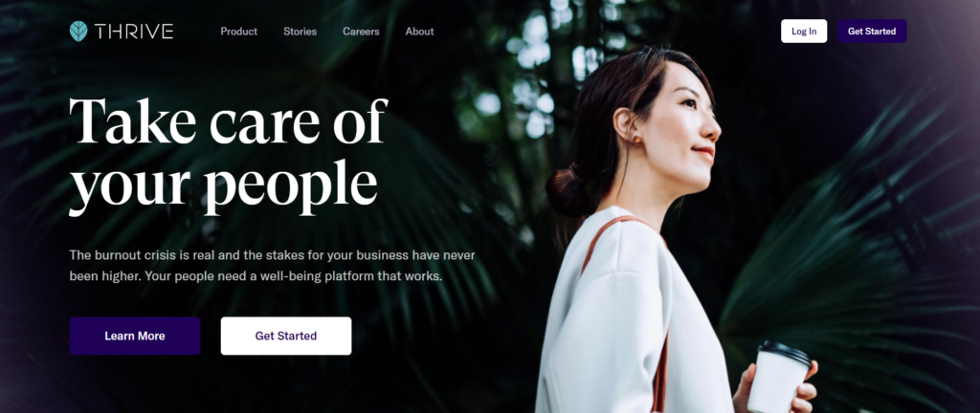
Task: Click the burnout crisis paragraph text
Action: (273, 266)
